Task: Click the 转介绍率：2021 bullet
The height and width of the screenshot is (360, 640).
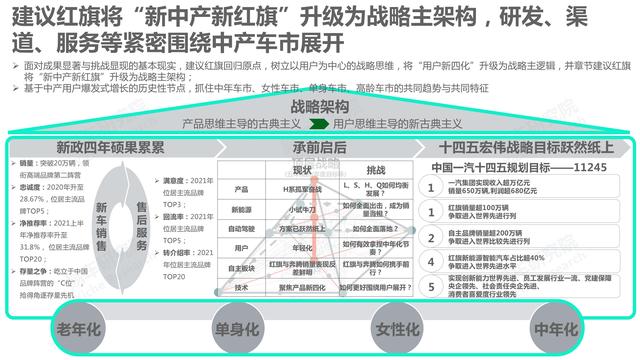Action: [x=184, y=264]
